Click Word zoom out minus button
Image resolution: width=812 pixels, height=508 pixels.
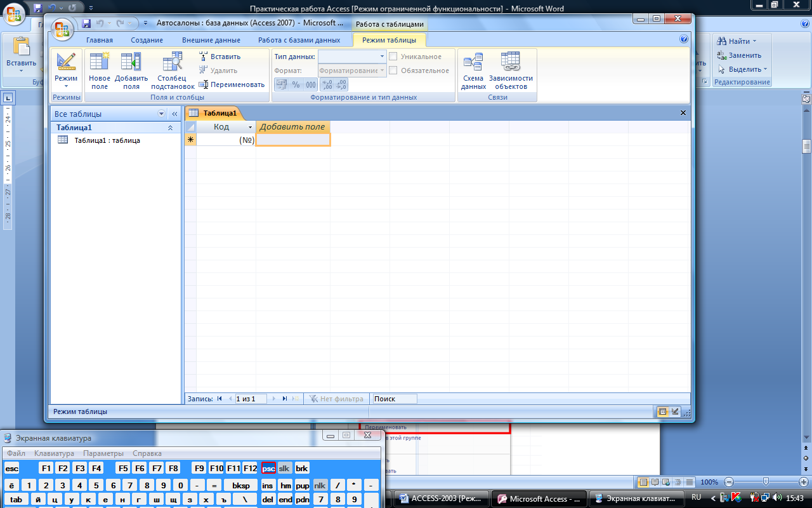click(730, 482)
